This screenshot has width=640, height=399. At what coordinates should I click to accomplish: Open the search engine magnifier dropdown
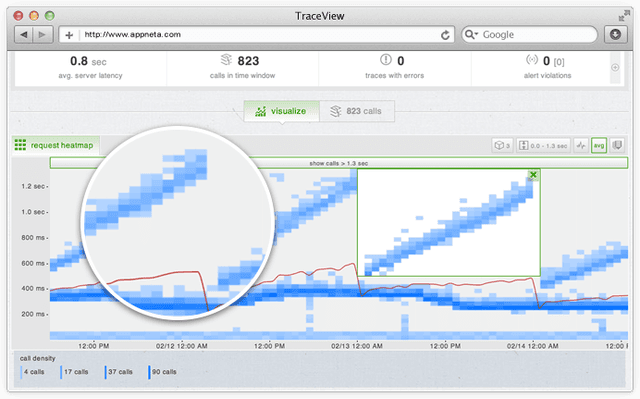coord(471,35)
